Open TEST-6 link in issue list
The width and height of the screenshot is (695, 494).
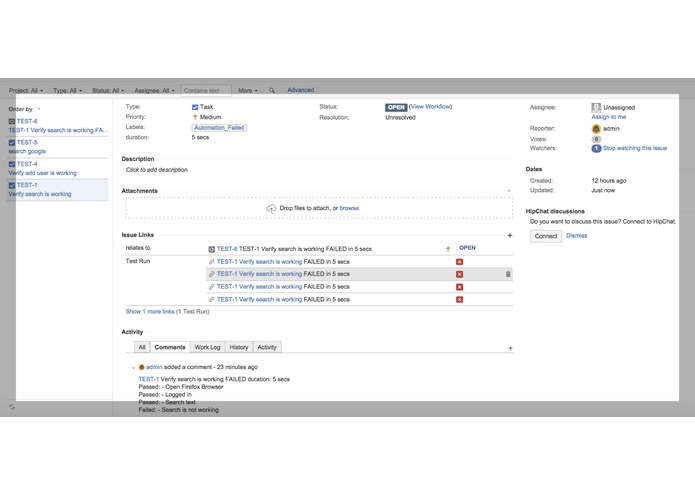[27, 121]
